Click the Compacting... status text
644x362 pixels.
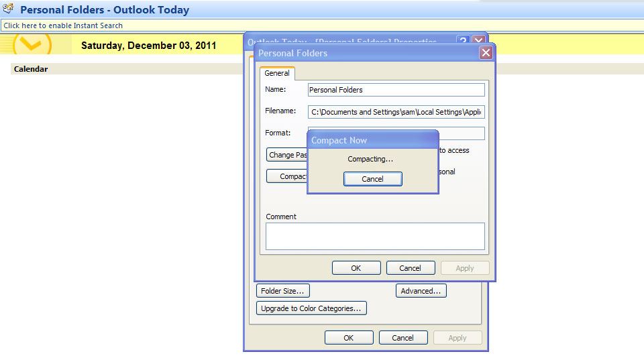[370, 159]
